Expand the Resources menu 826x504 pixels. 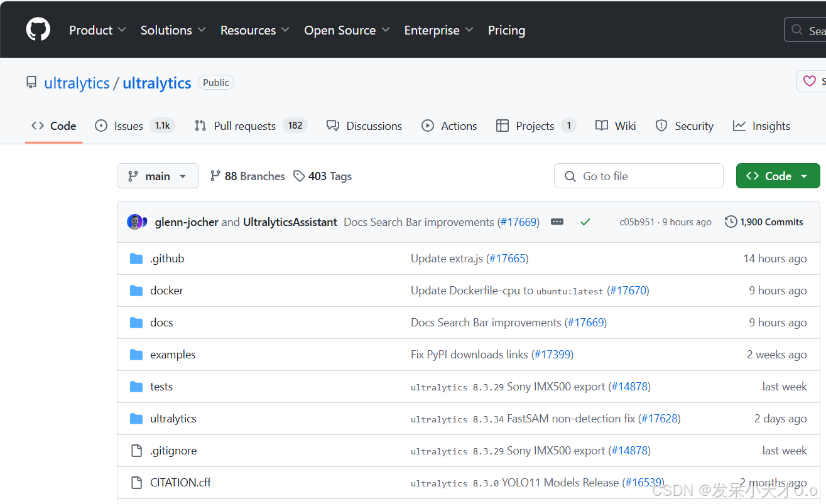point(255,30)
